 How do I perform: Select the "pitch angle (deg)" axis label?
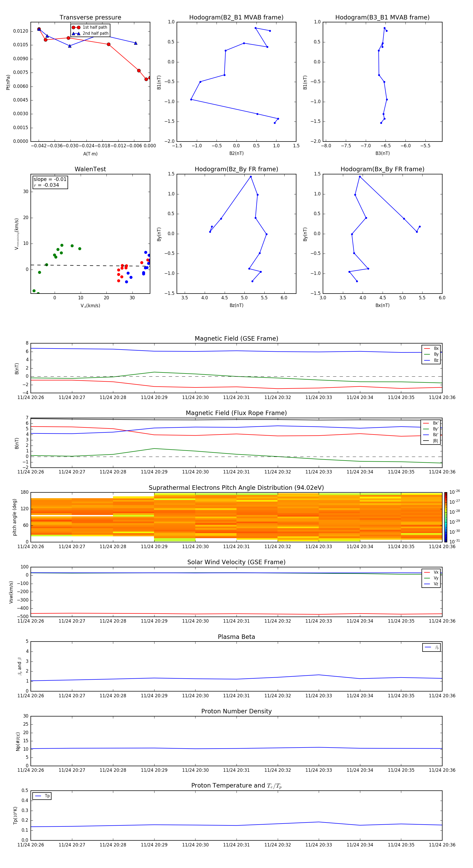14,517
